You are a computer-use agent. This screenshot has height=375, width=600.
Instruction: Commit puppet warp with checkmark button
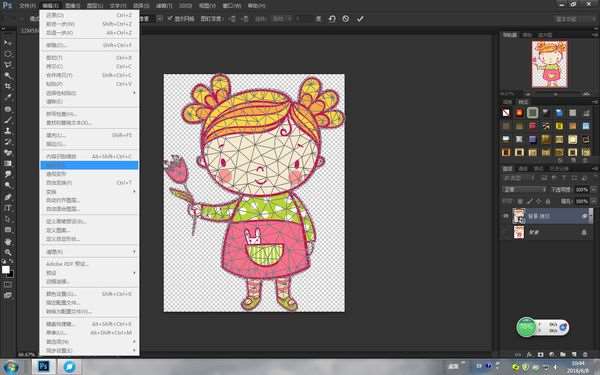point(360,19)
